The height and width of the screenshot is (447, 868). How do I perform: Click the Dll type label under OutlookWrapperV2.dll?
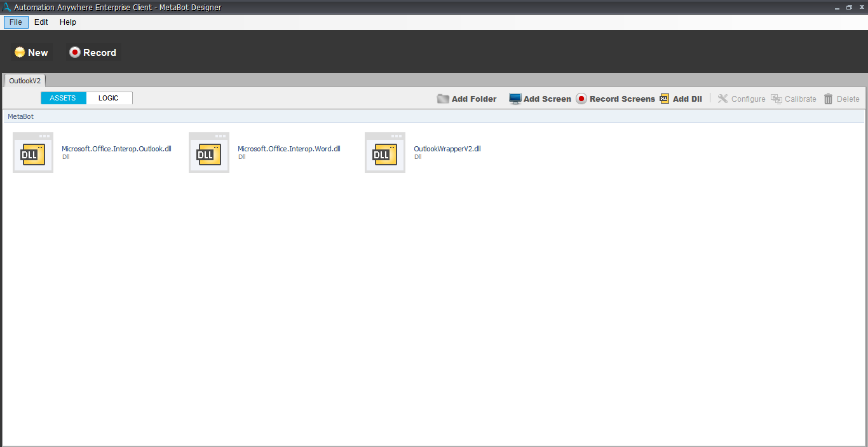coord(417,156)
